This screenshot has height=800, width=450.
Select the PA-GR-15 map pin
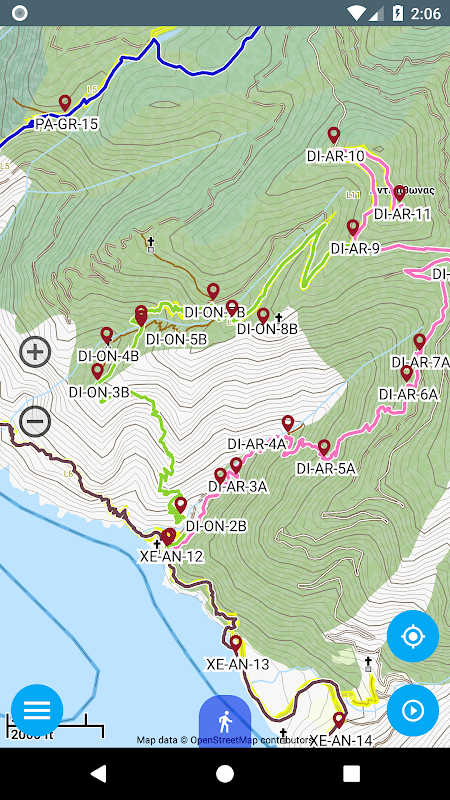pyautogui.click(x=64, y=103)
